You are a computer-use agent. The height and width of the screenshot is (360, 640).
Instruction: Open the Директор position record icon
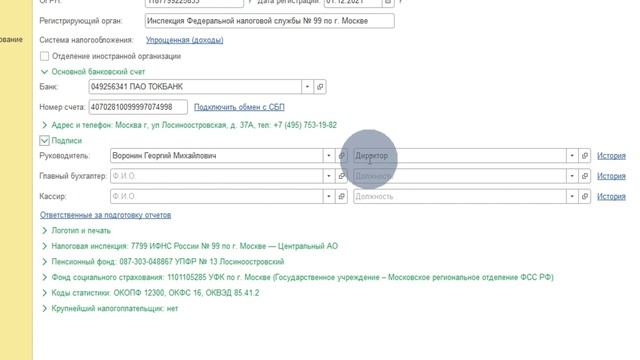pyautogui.click(x=584, y=156)
